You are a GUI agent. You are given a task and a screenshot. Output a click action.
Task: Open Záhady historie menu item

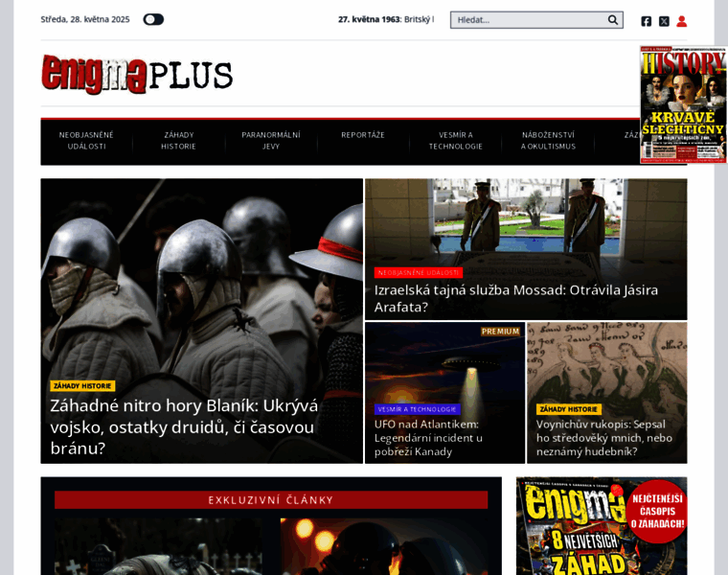click(179, 141)
